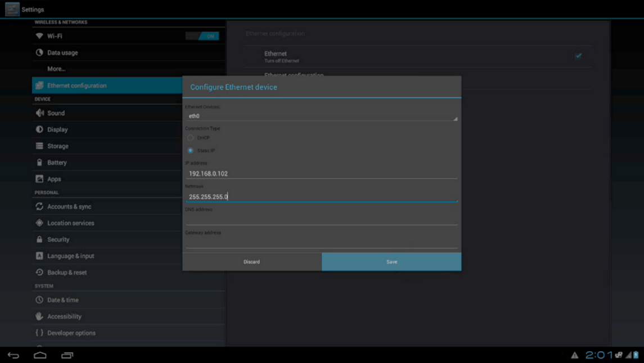The height and width of the screenshot is (363, 644).
Task: Discard the Ethernet configuration changes
Action: coord(252,262)
